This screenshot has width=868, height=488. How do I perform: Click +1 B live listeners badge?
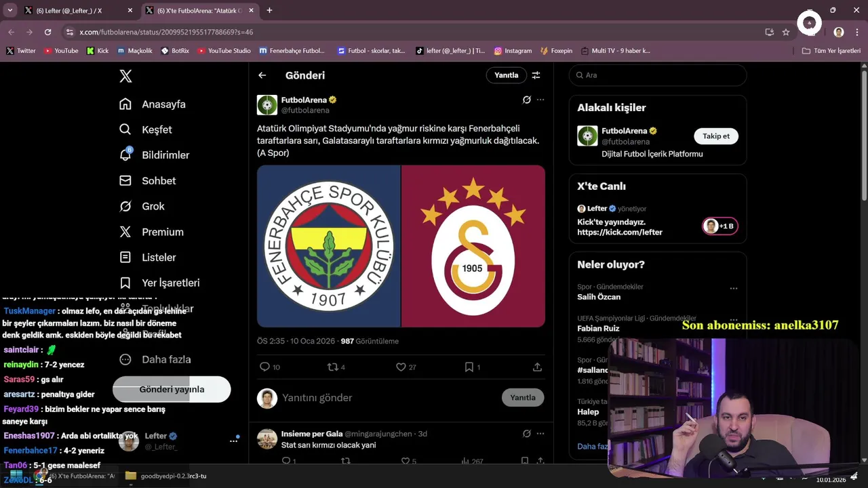[720, 226]
